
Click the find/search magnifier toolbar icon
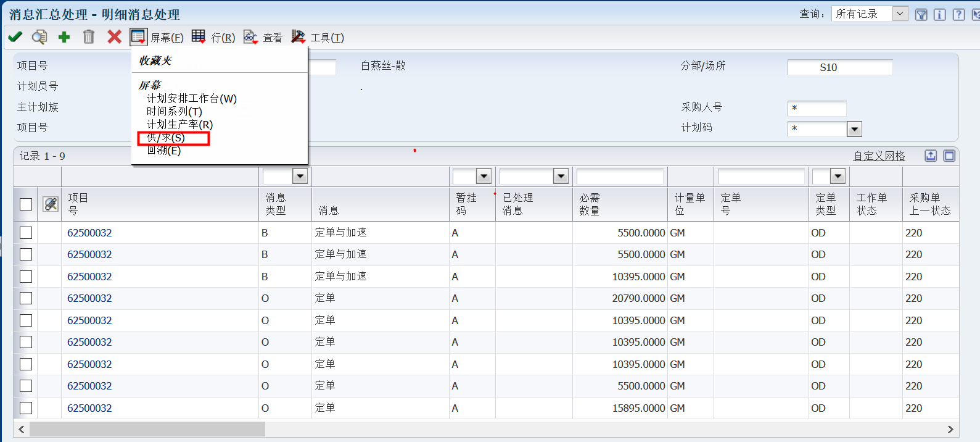pyautogui.click(x=39, y=37)
